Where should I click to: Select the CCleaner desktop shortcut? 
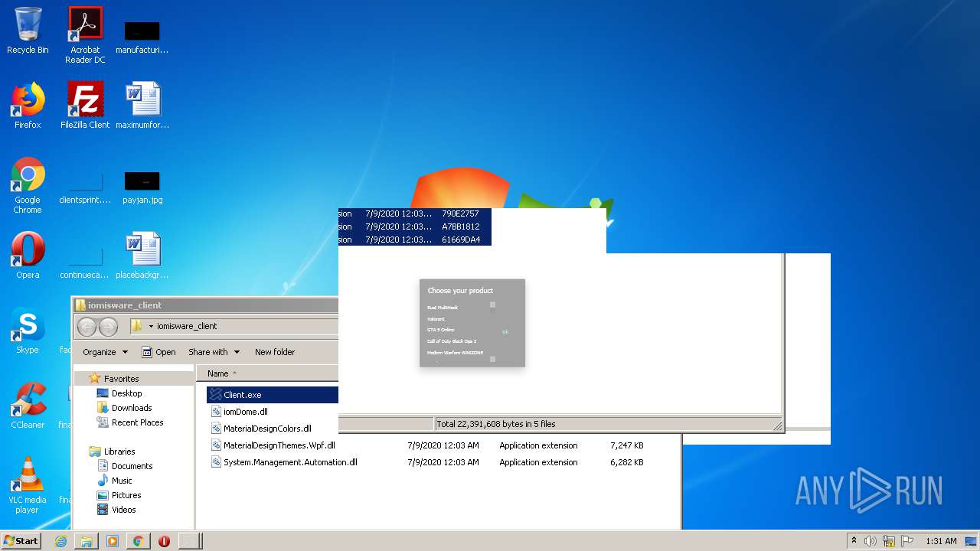click(28, 406)
